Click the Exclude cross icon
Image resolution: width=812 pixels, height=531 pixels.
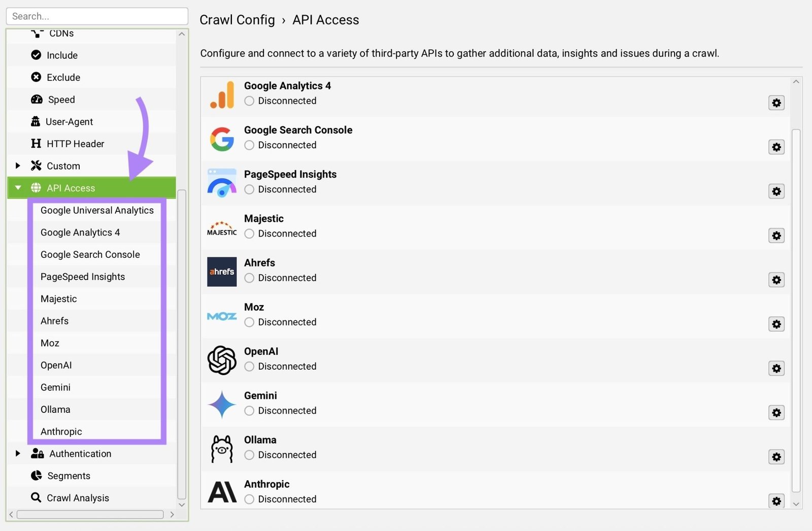(36, 77)
